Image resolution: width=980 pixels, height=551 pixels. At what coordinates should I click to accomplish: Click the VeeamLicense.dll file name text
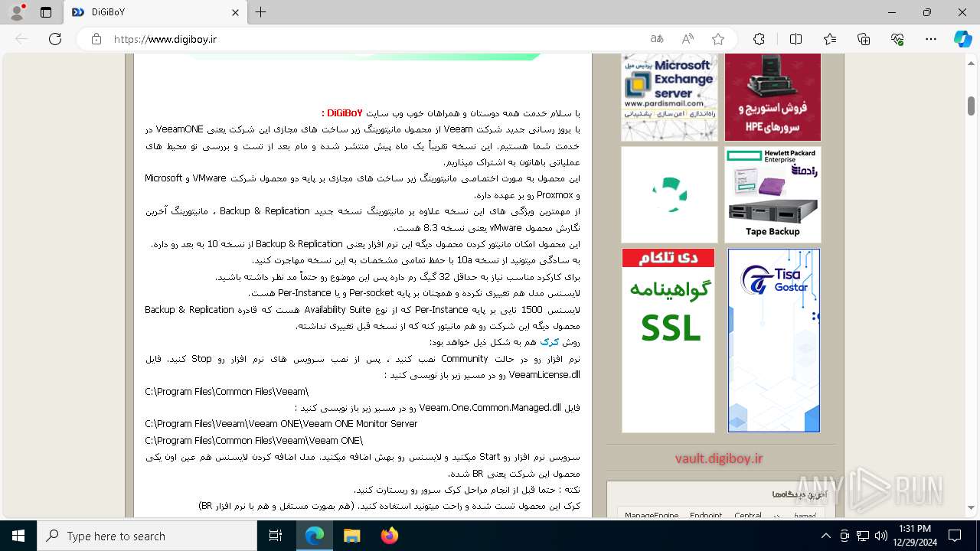pyautogui.click(x=544, y=375)
